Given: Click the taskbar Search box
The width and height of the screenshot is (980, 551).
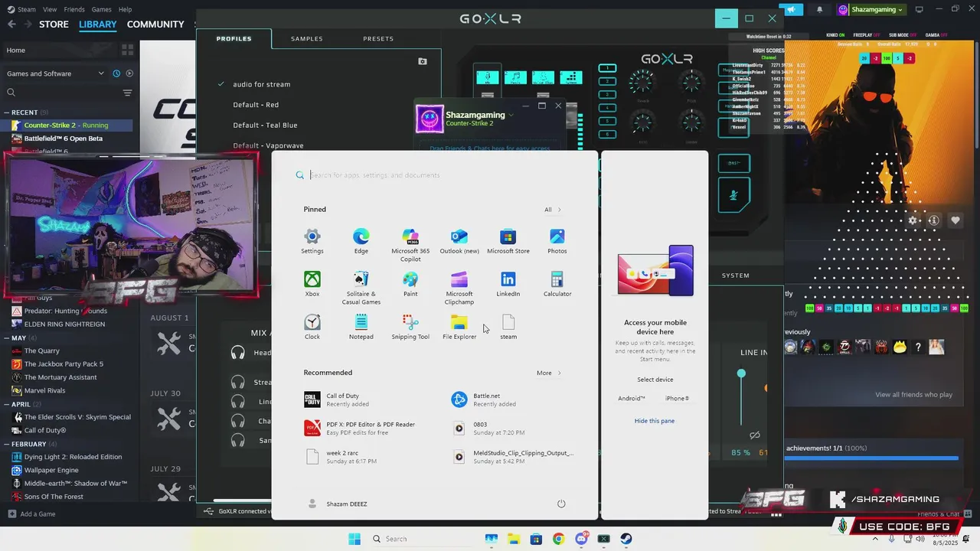Looking at the screenshot, I should (x=420, y=539).
